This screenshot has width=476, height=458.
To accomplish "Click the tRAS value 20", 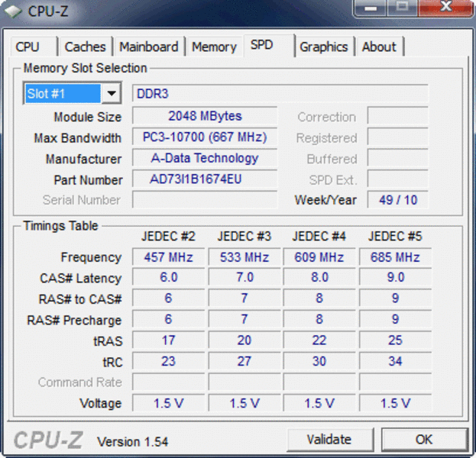I will tap(244, 340).
